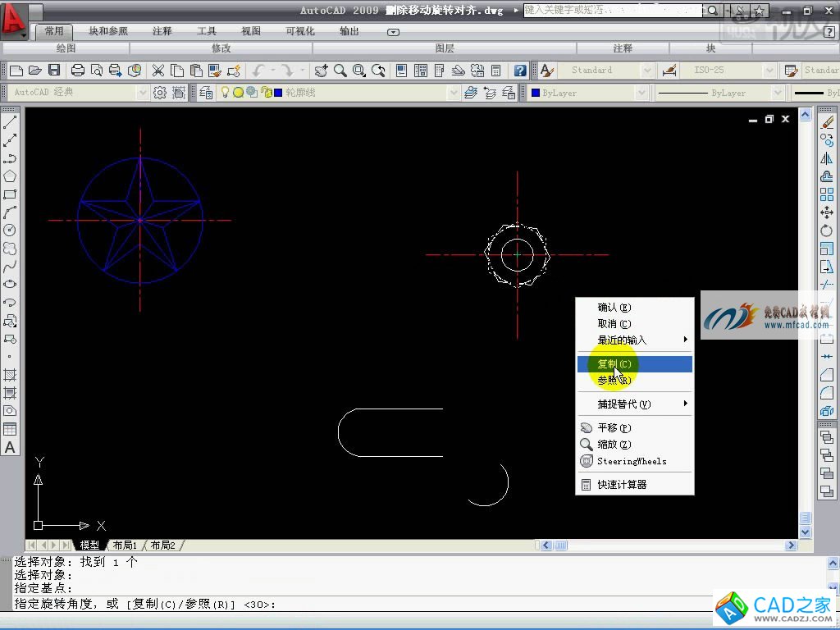The image size is (840, 630).
Task: Switch to the 布局1 layout tab
Action: [125, 546]
